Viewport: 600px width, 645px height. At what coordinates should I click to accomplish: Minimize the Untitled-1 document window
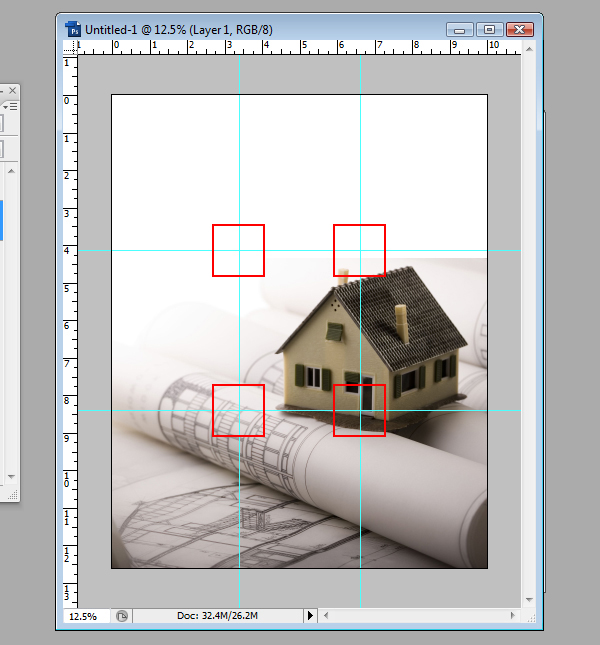point(460,30)
